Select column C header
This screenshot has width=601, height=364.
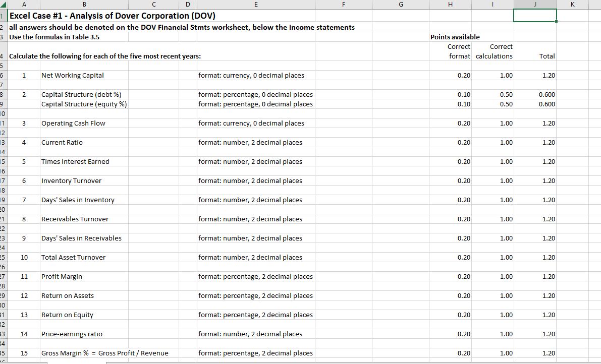point(154,5)
